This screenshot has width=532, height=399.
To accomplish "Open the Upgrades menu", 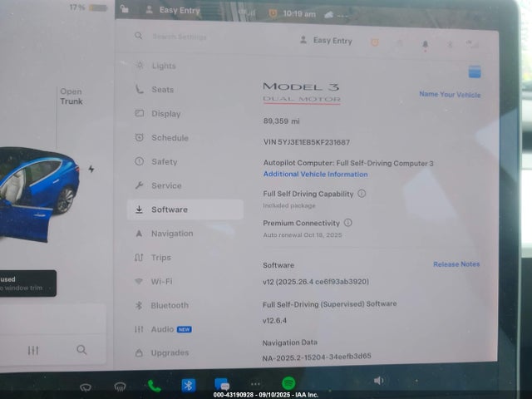I will [x=162, y=352].
